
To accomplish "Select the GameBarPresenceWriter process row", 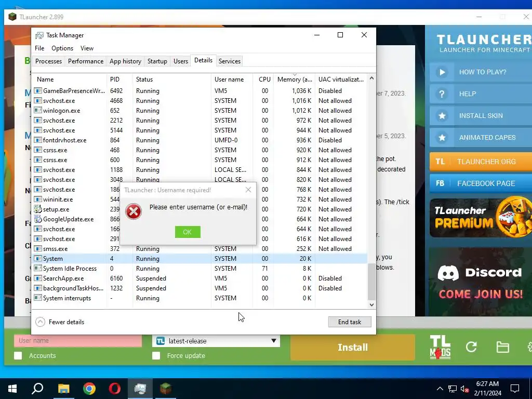I will pos(199,91).
